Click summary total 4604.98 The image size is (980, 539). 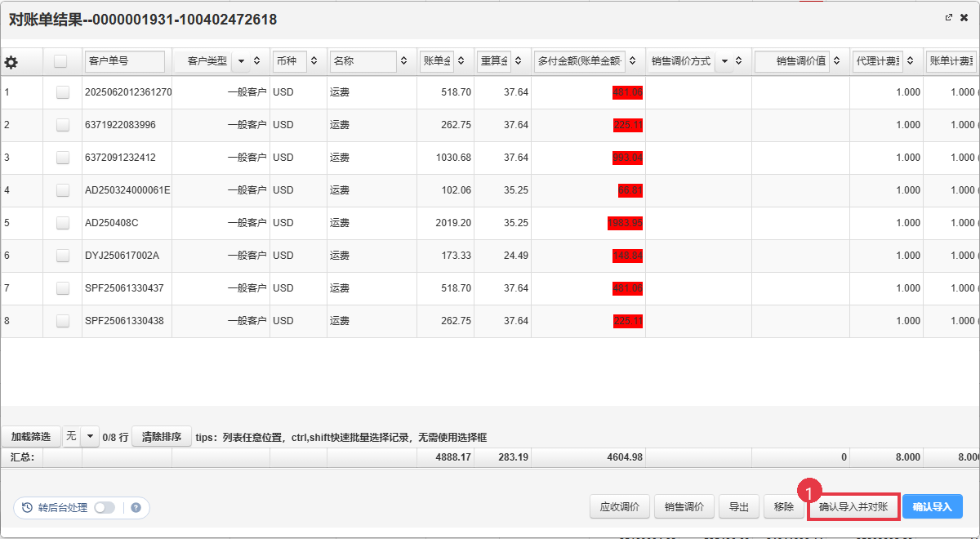pyautogui.click(x=626, y=457)
